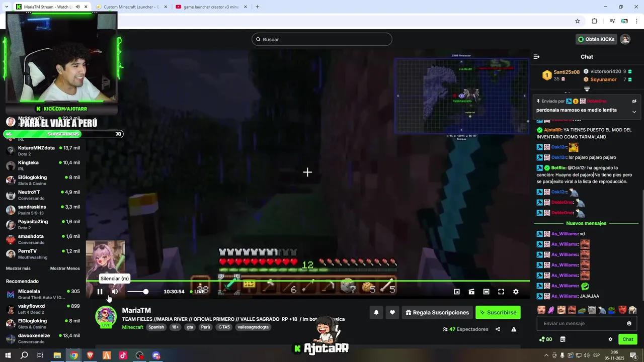Open sandraskins channel in sidebar
Screen dimensions: 644x362
[43, 210]
